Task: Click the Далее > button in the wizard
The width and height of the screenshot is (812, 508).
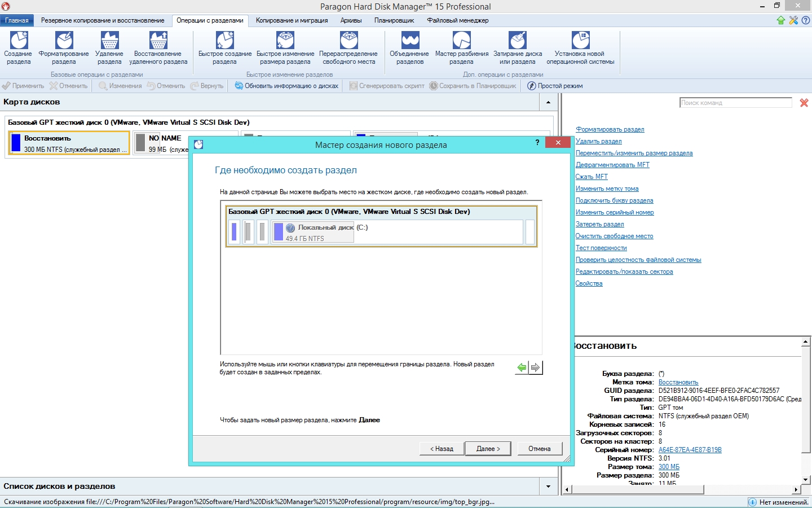Action: click(x=488, y=449)
